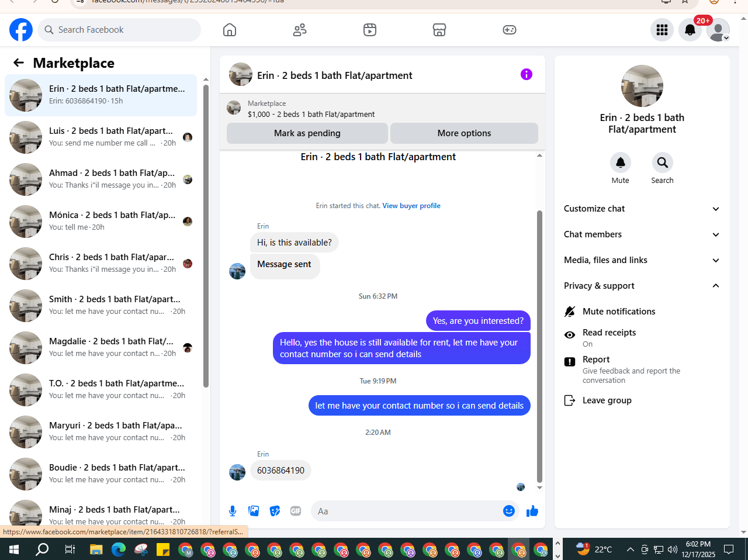Image resolution: width=748 pixels, height=560 pixels.
Task: Go to the Home feed icon
Action: [x=230, y=30]
